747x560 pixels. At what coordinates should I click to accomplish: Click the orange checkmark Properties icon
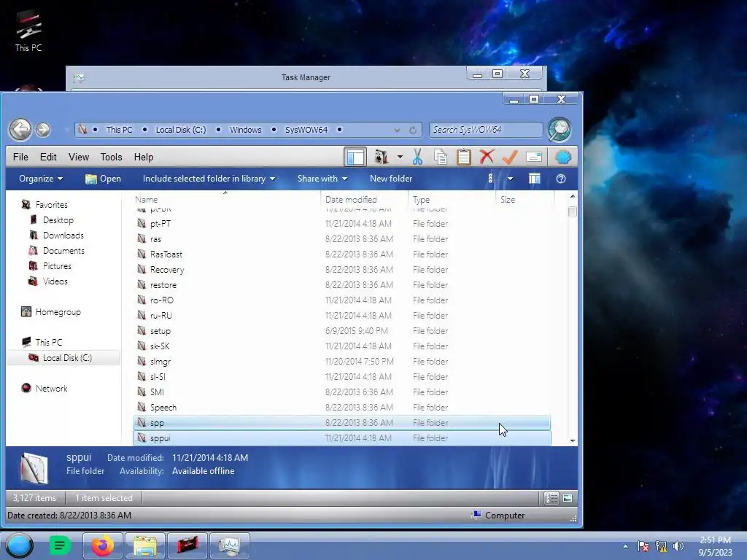pos(510,157)
